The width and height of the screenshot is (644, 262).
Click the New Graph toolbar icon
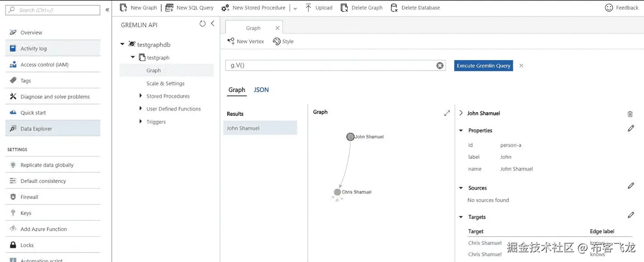[123, 8]
